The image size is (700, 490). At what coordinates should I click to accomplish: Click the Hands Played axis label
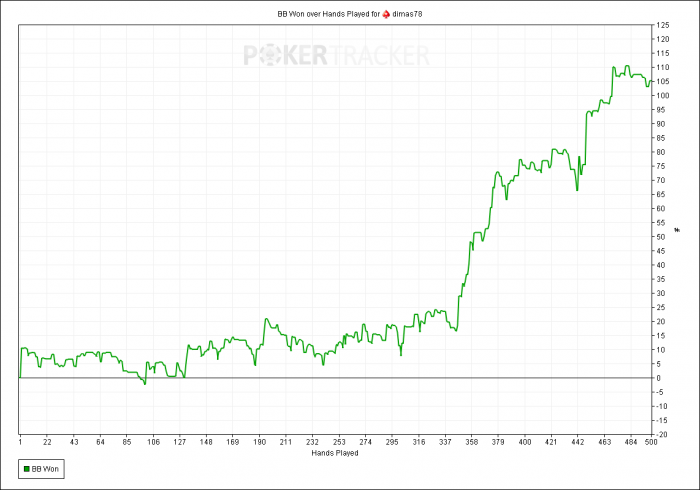click(335, 453)
